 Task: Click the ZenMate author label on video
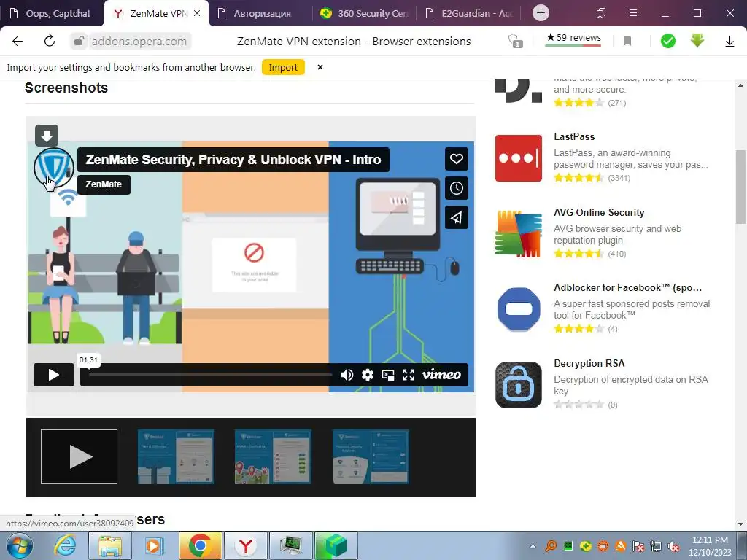pyautogui.click(x=104, y=184)
